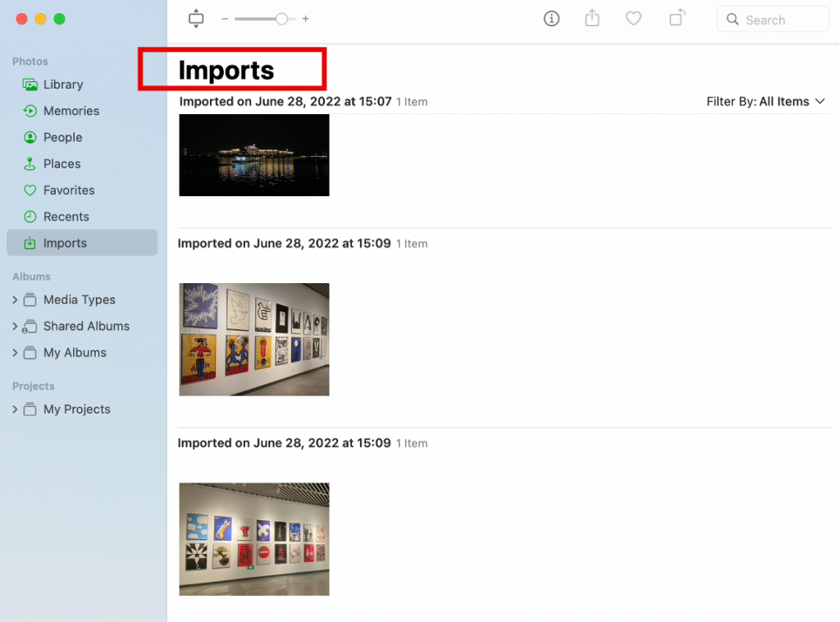Screen dimensions: 840x622
Task: Toggle the Favorite heart icon in toolbar
Action: 633,19
